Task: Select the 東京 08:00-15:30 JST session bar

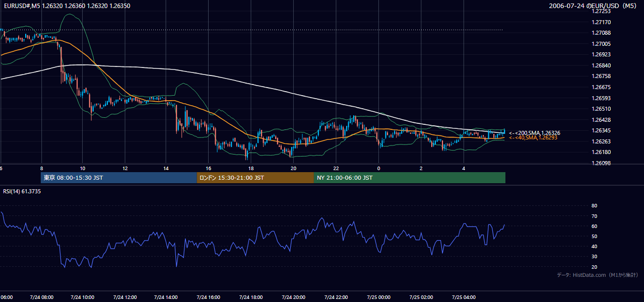Action: pos(119,178)
